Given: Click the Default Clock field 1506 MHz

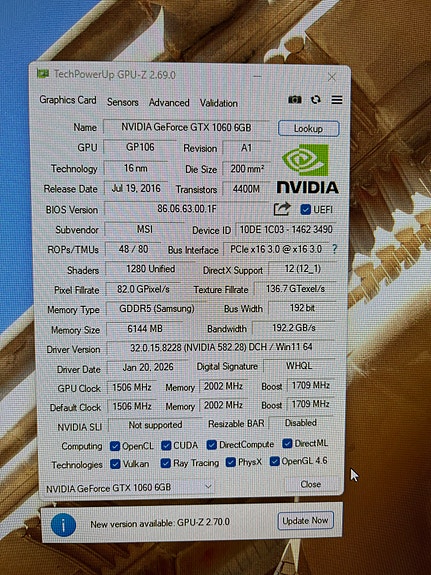Looking at the screenshot, I should click(x=132, y=406).
